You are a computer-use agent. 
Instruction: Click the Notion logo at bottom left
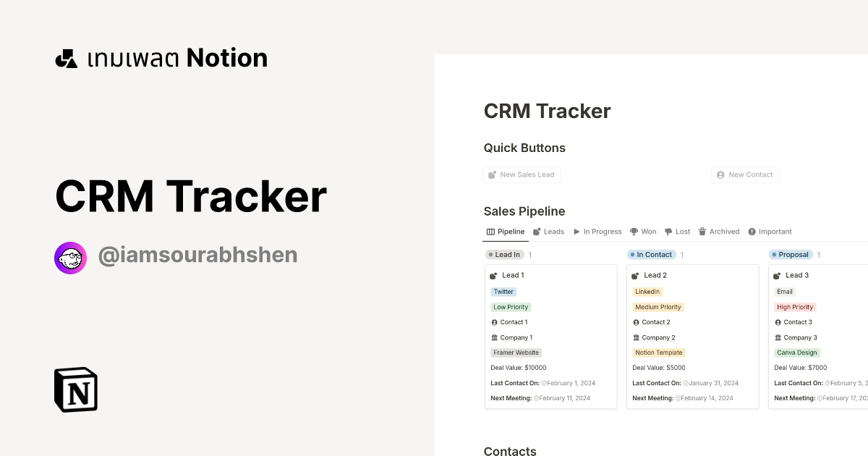[75, 389]
